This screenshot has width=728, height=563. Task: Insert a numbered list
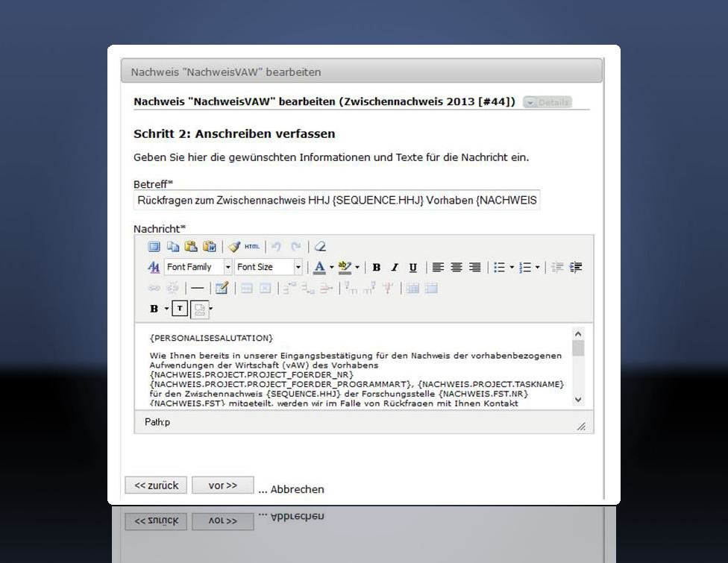pyautogui.click(x=524, y=268)
